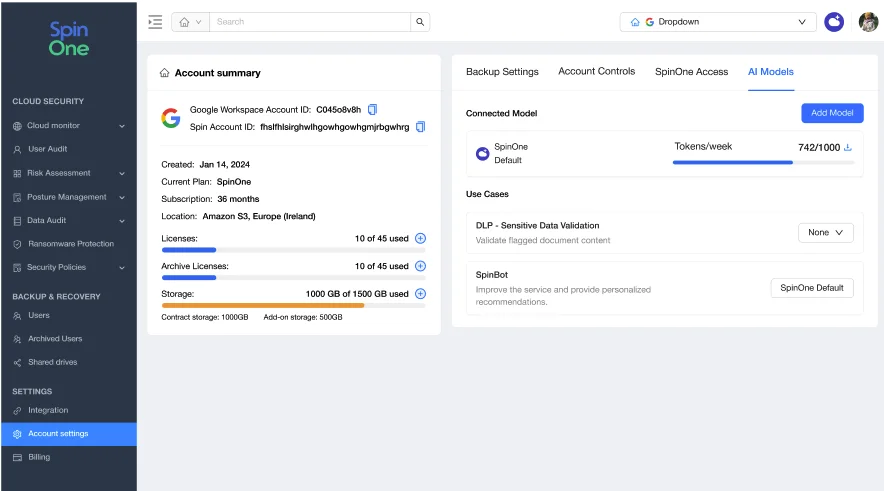Click the Account settings gear icon
Screen dimensions: 884x491
[x=17, y=434]
